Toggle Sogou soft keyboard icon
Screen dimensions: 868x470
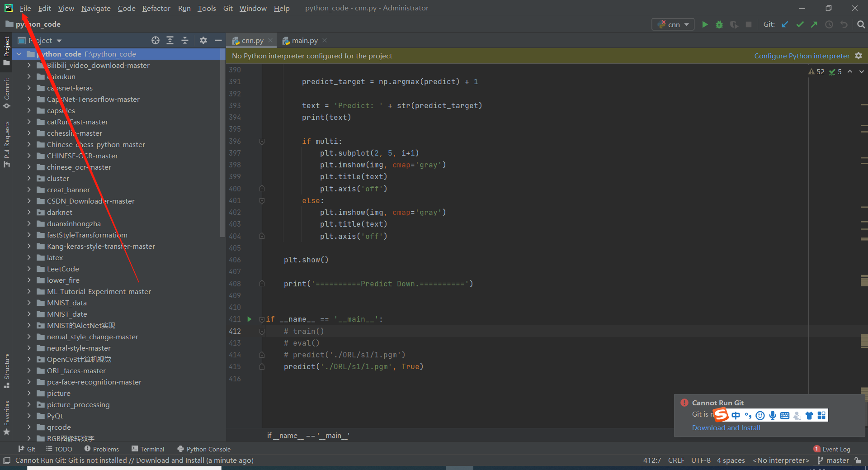[785, 415]
